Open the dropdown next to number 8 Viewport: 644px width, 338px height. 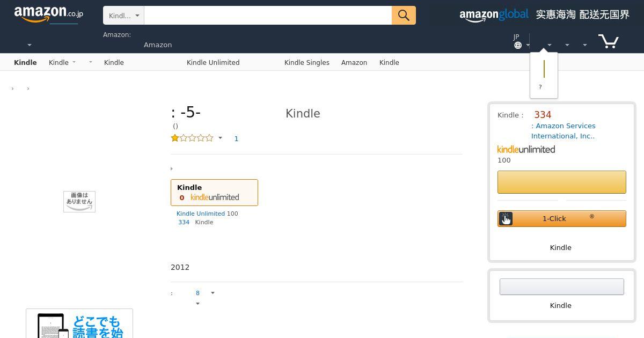[213, 293]
